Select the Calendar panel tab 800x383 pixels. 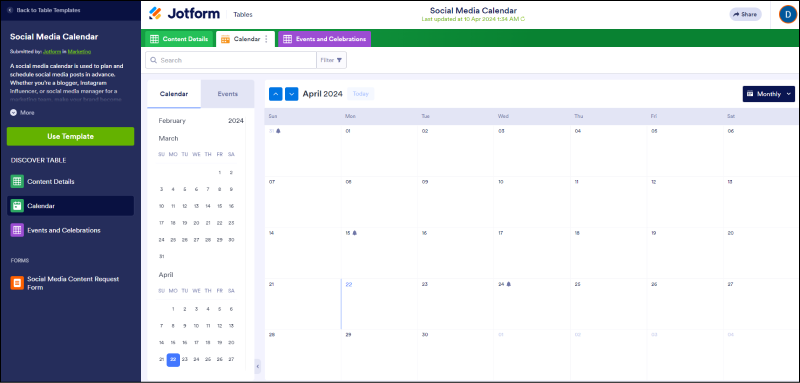coord(174,94)
